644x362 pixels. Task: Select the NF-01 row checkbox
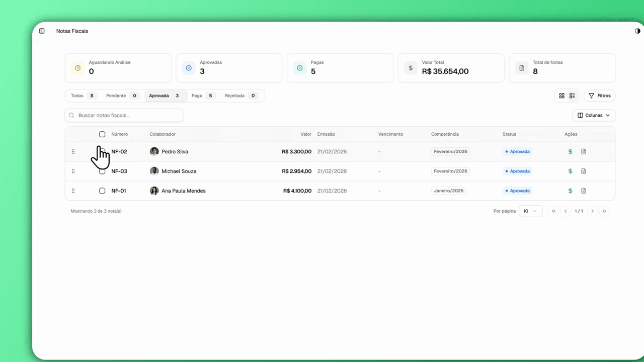[102, 191]
